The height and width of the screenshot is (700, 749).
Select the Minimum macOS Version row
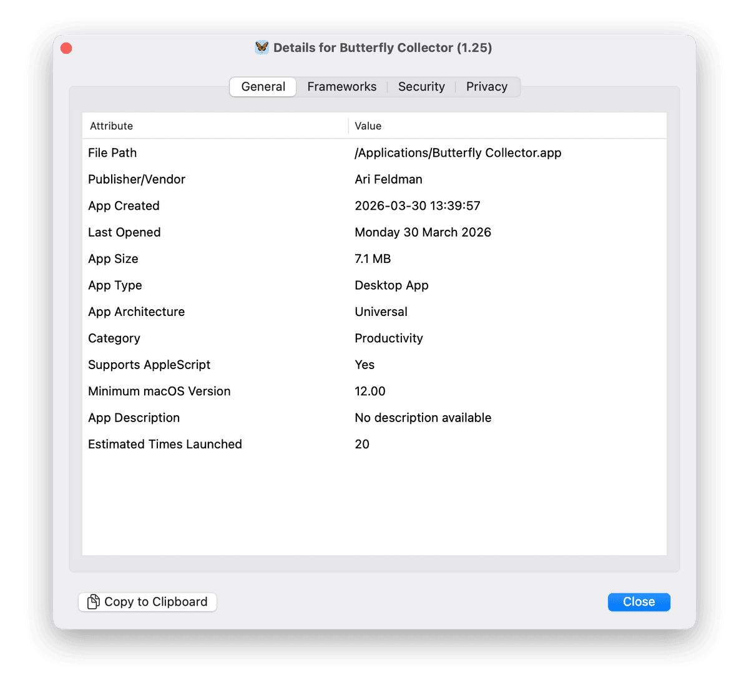coord(374,392)
